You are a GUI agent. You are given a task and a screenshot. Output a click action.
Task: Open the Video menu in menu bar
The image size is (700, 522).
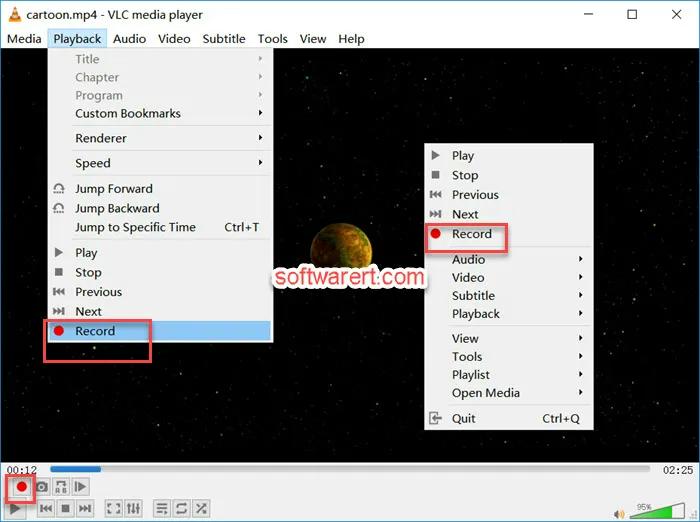tap(174, 39)
